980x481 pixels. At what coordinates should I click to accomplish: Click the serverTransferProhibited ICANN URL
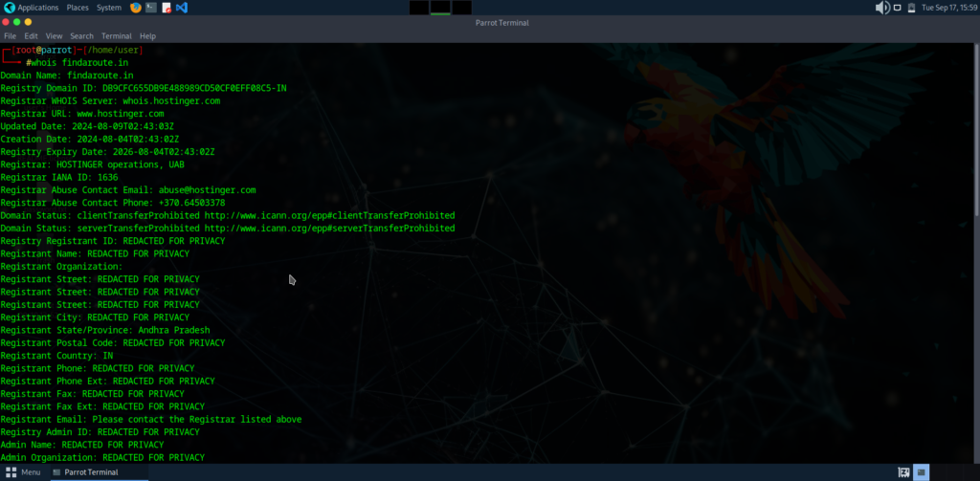point(329,228)
